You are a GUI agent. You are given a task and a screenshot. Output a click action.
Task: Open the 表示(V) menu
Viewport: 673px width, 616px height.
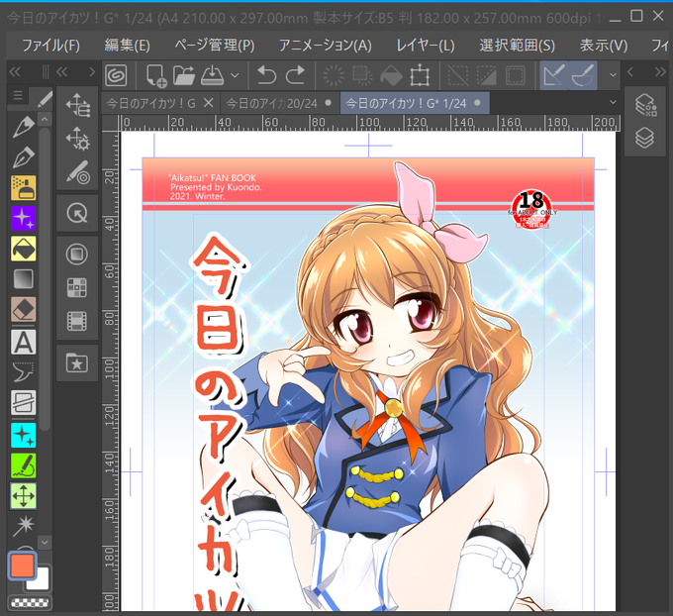point(604,46)
